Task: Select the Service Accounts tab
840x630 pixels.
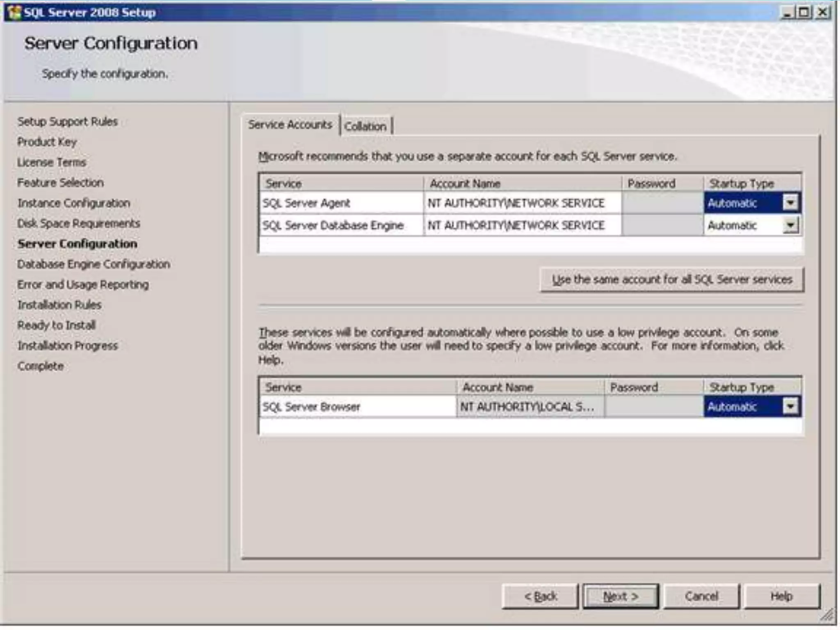Action: tap(290, 125)
